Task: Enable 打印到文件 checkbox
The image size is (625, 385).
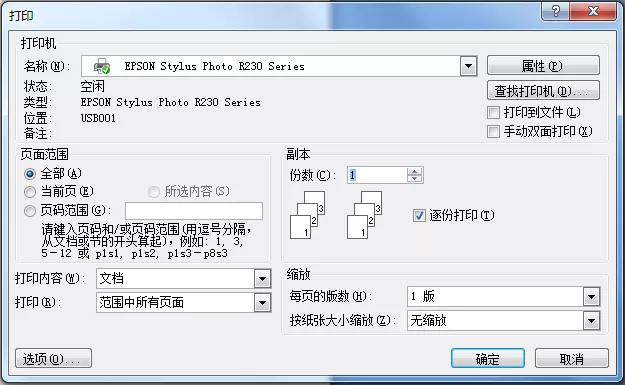Action: point(493,113)
